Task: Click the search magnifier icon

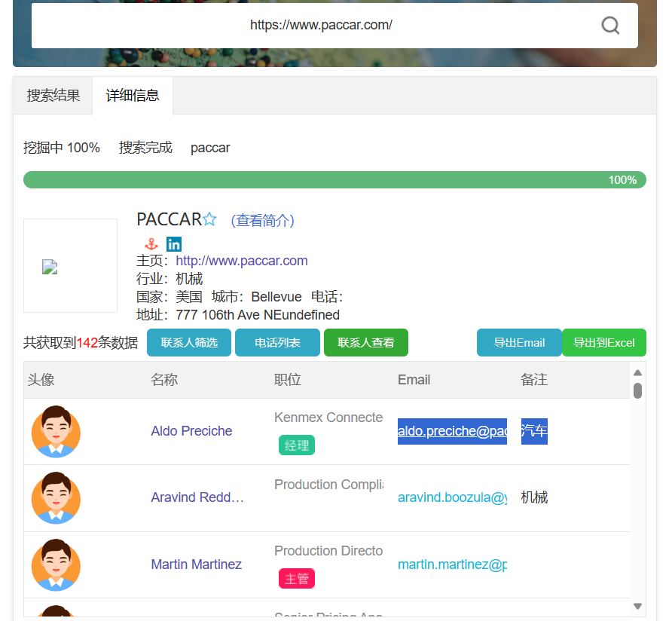Action: pos(610,26)
